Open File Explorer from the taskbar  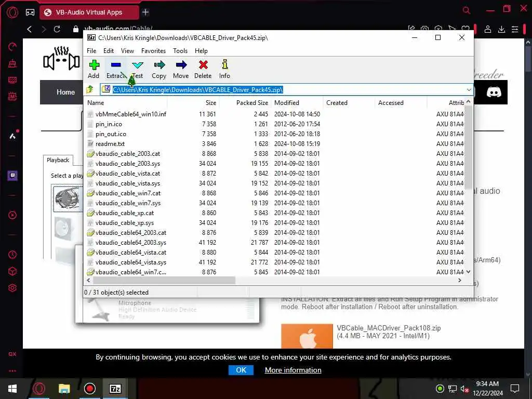(x=64, y=389)
